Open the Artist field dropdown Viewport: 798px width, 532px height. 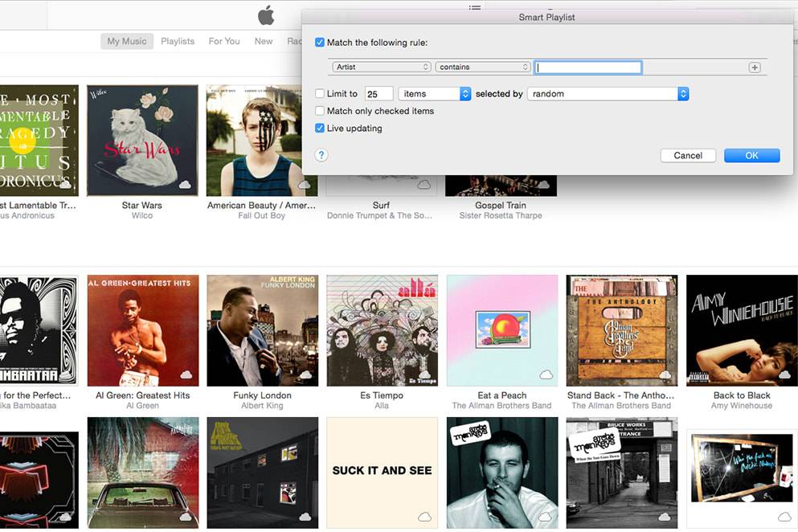click(x=382, y=68)
